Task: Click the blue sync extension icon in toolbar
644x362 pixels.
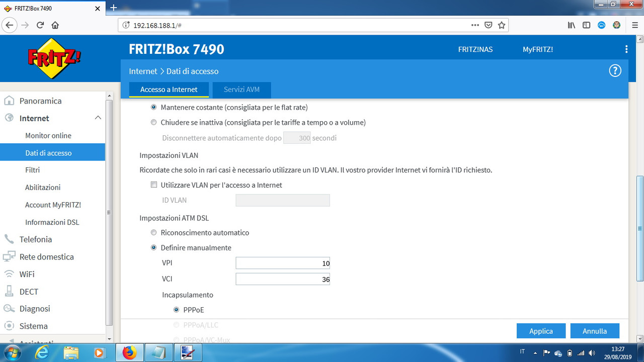Action: tap(601, 25)
